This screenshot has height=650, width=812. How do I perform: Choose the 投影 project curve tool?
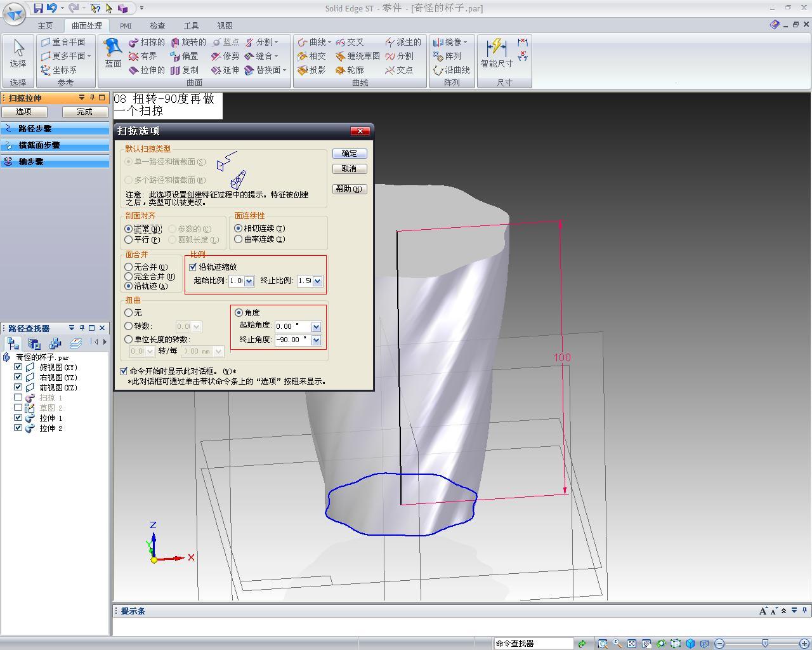311,70
